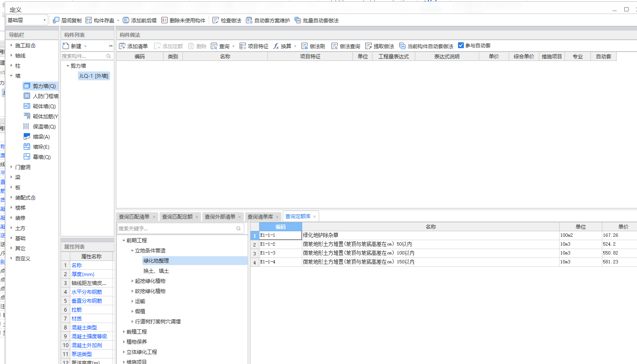Expand 起挖绿化植物 tree node
Viewport: 637px width, 364px height.
(132, 281)
